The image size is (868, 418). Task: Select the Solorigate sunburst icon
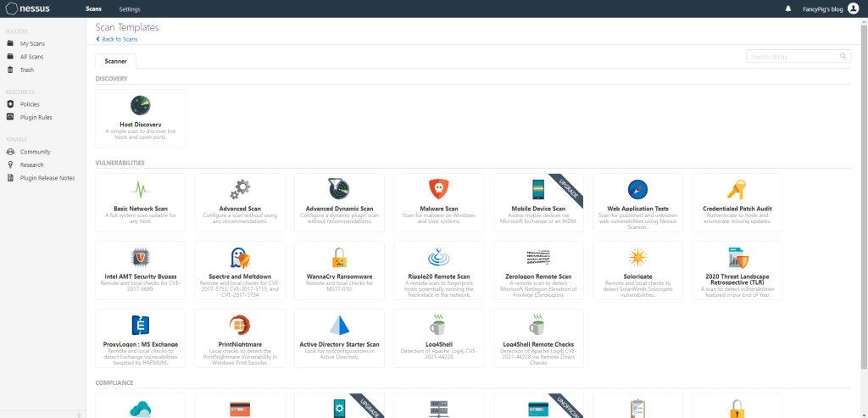click(x=637, y=258)
